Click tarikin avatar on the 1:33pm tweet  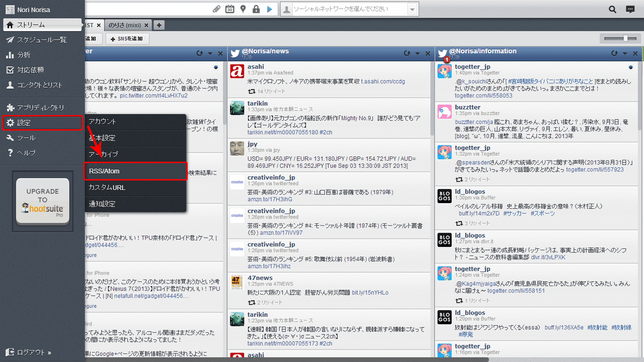(237, 108)
